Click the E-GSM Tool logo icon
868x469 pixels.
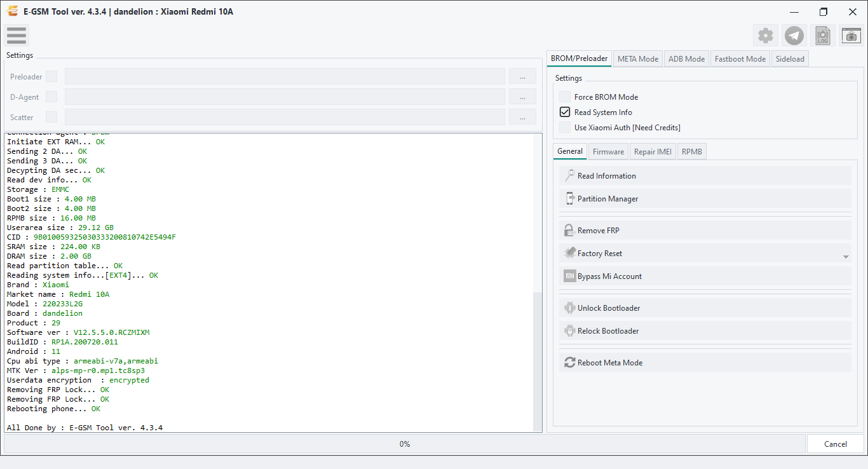click(x=12, y=11)
